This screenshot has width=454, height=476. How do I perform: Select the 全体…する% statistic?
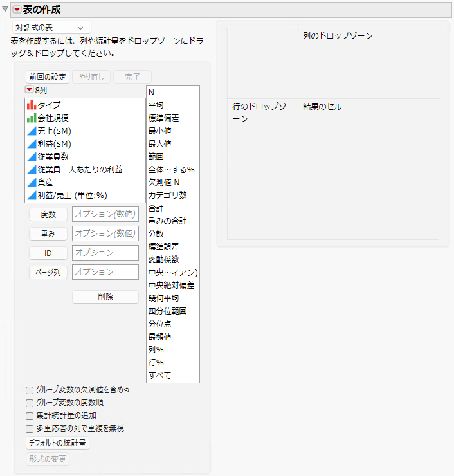(x=172, y=169)
